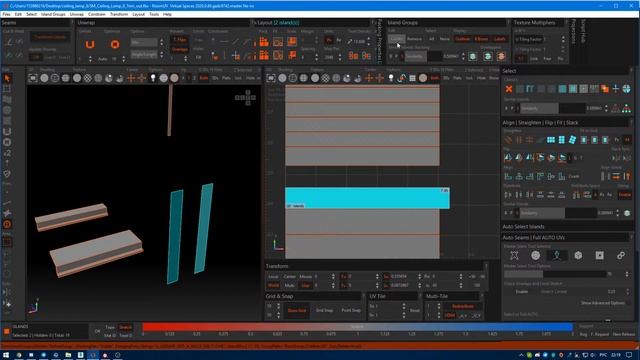Toggle the Enable button in Auto Seams
The width and height of the screenshot is (640, 360).
coord(522,292)
